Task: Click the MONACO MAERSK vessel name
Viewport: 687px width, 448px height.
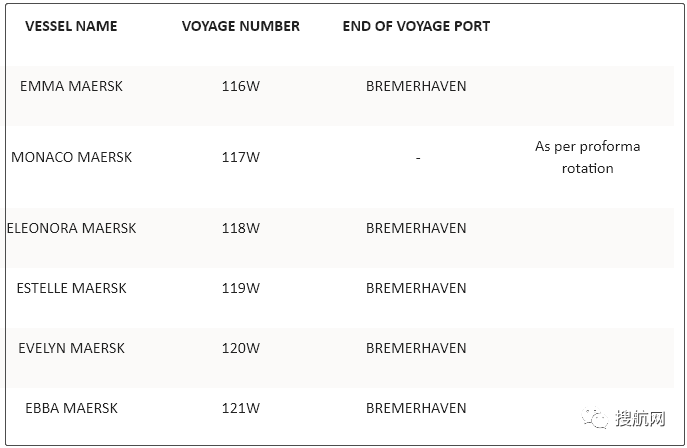Action: (x=71, y=157)
